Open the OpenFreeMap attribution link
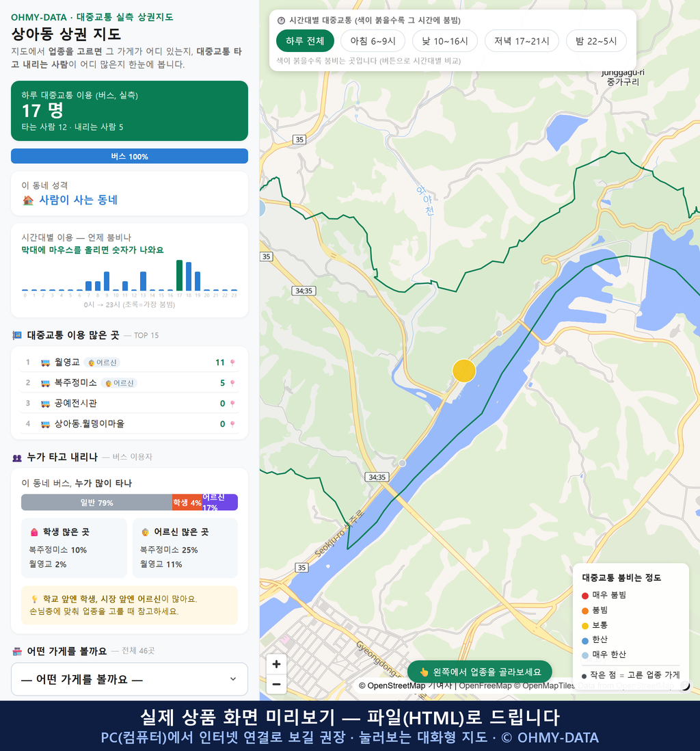The image size is (700, 751). click(485, 685)
